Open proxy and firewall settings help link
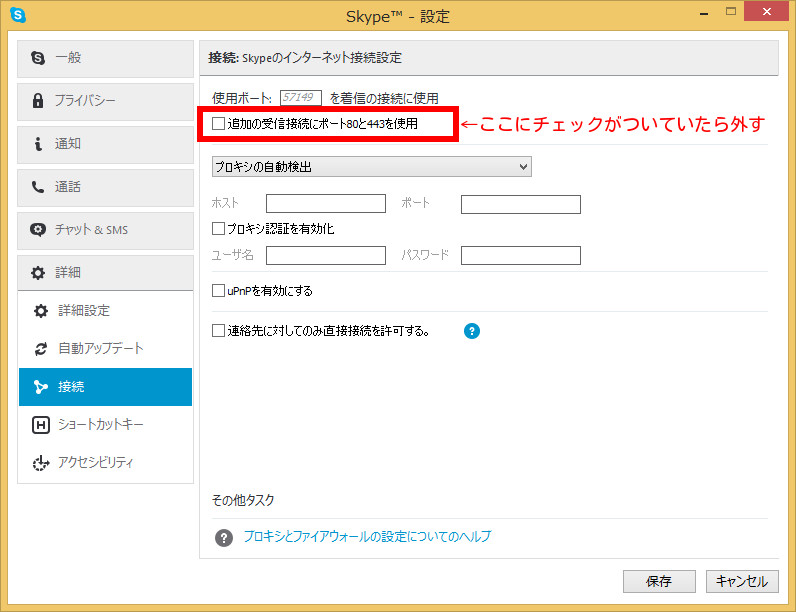Image resolution: width=796 pixels, height=612 pixels. 368,536
